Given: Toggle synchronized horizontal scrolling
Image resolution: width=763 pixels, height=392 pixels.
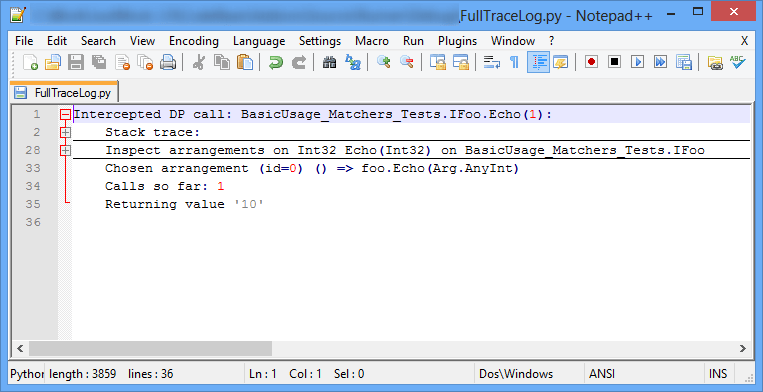Looking at the screenshot, I should coord(460,62).
